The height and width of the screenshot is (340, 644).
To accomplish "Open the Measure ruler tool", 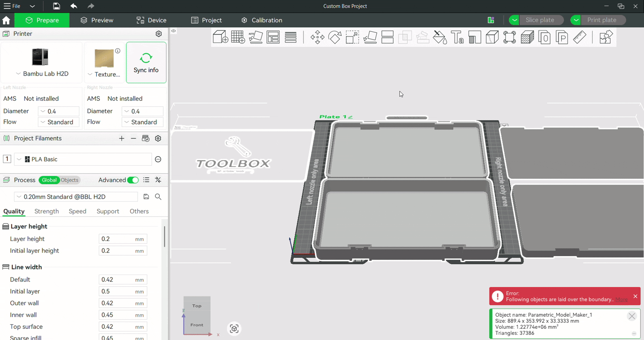I will [579, 37].
